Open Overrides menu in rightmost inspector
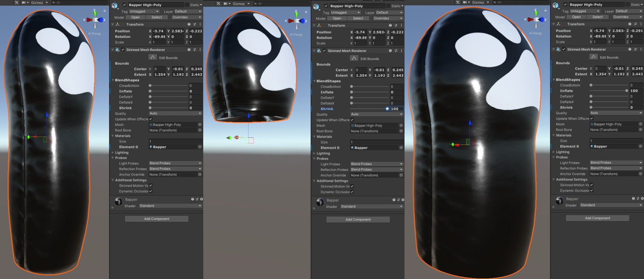This screenshot has height=279, width=644. pos(623,17)
